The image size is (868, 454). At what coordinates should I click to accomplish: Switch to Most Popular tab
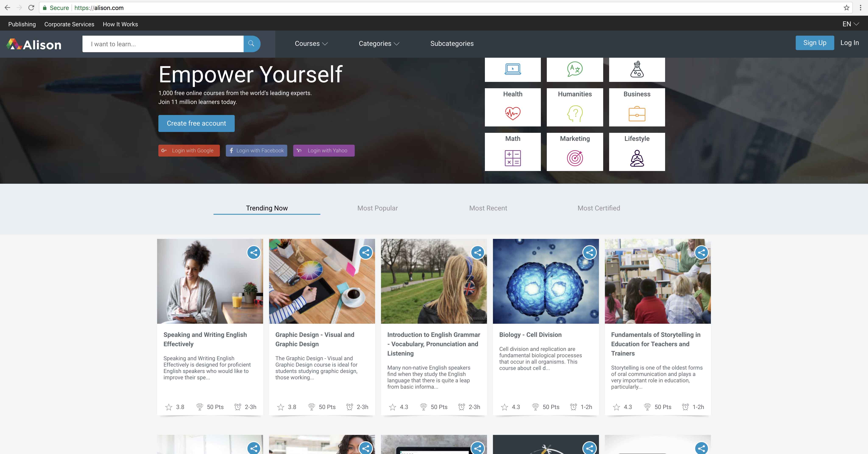coord(377,208)
